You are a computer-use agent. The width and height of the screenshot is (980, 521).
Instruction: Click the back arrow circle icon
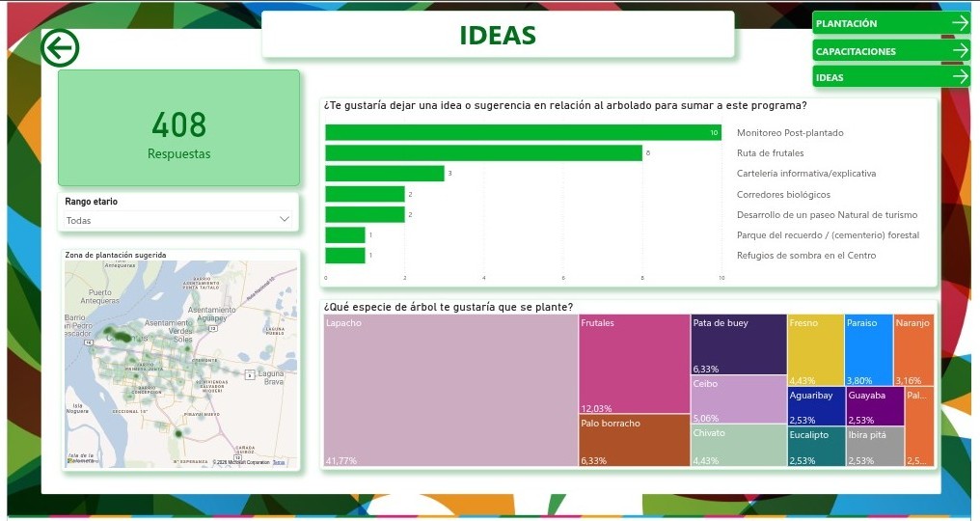pyautogui.click(x=60, y=47)
